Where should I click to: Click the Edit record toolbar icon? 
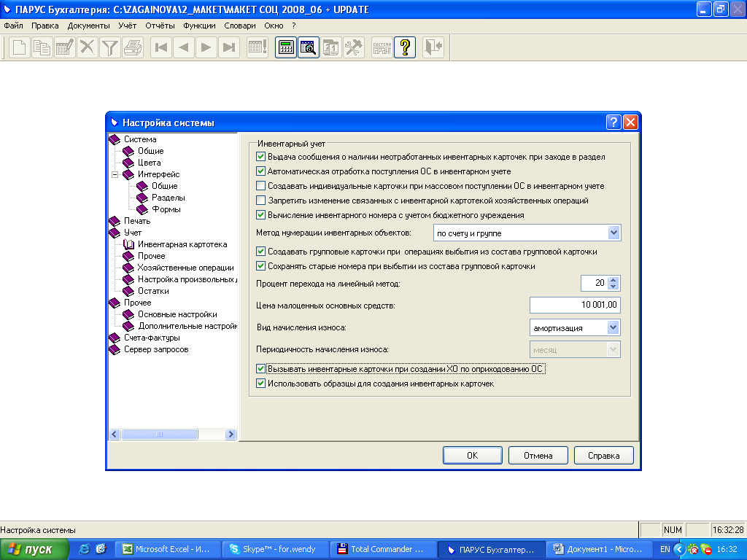click(64, 47)
